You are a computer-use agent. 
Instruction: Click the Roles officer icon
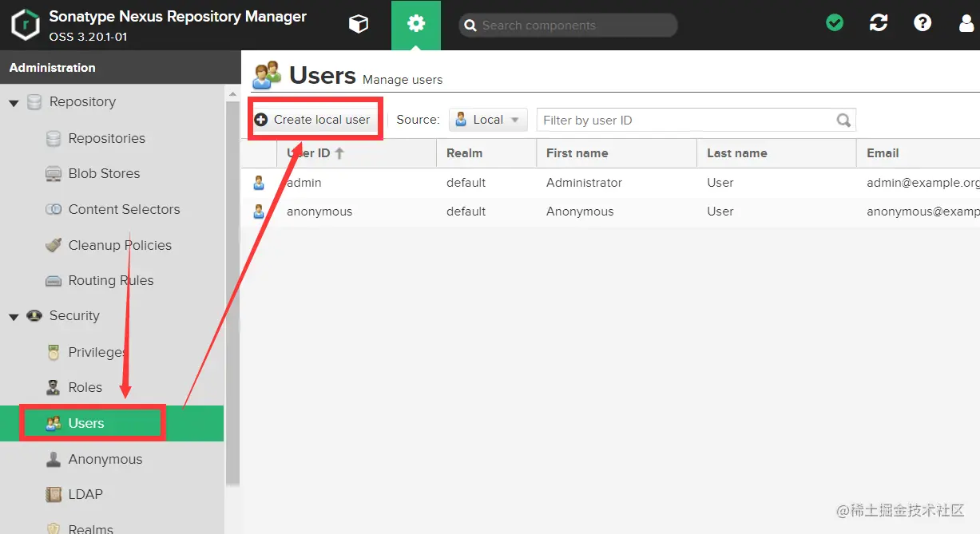[54, 387]
